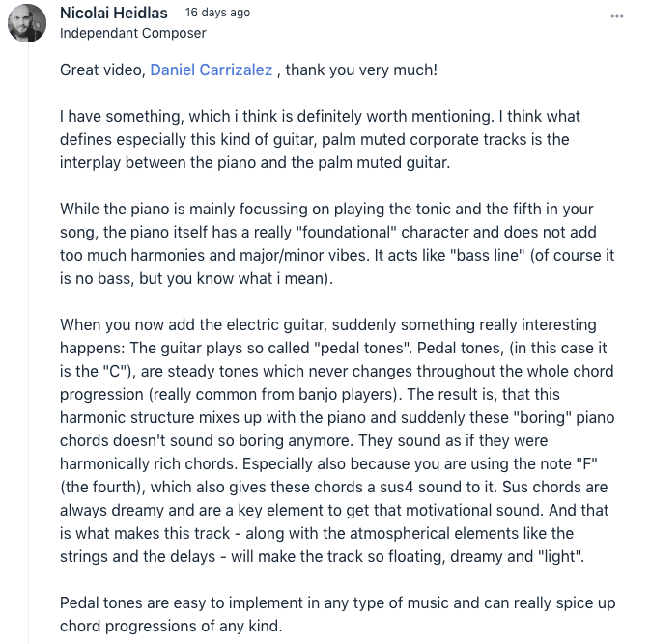Click the quoted phrase "bass line"

488,255
